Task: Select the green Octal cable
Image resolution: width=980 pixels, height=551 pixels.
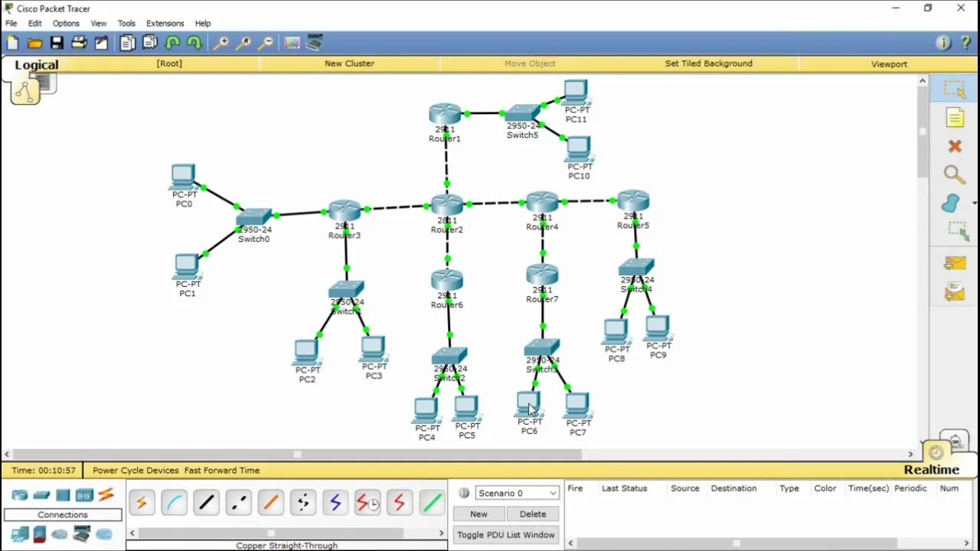Action: [431, 502]
